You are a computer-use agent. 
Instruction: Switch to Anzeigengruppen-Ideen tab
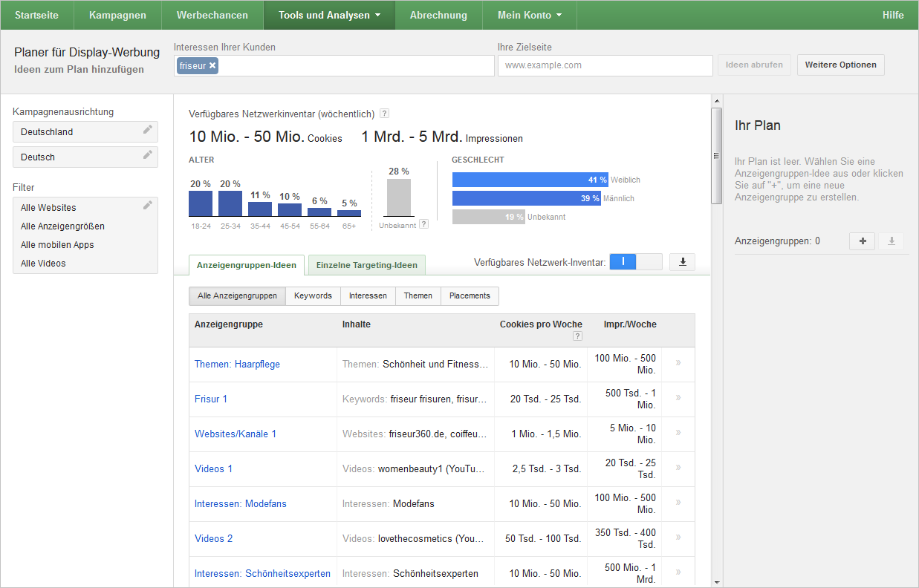pyautogui.click(x=247, y=265)
